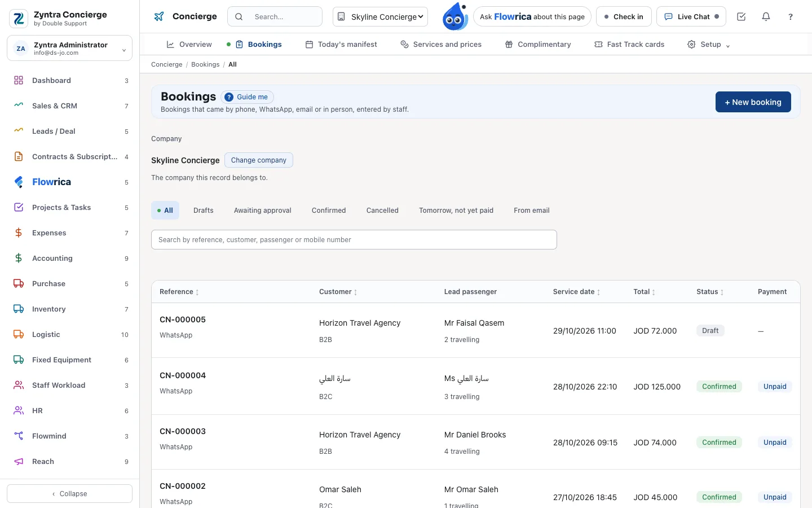Open Today's manifest tab
Image resolution: width=812 pixels, height=508 pixels.
341,45
